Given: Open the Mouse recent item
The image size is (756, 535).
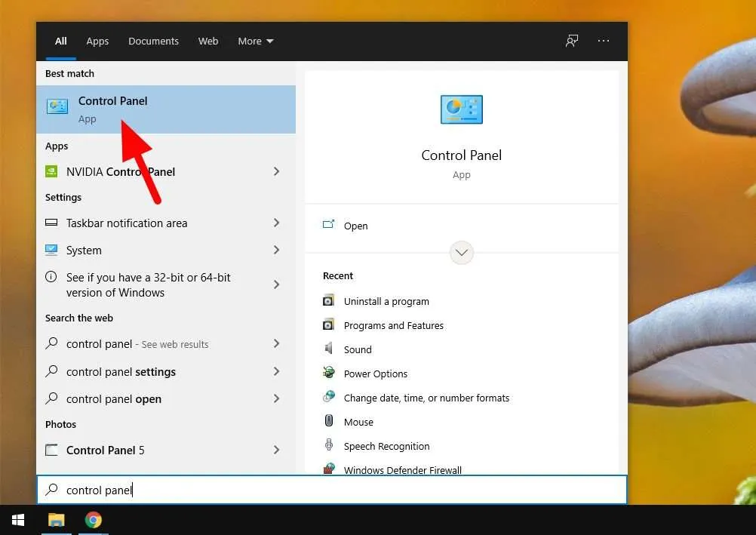Looking at the screenshot, I should [358, 422].
